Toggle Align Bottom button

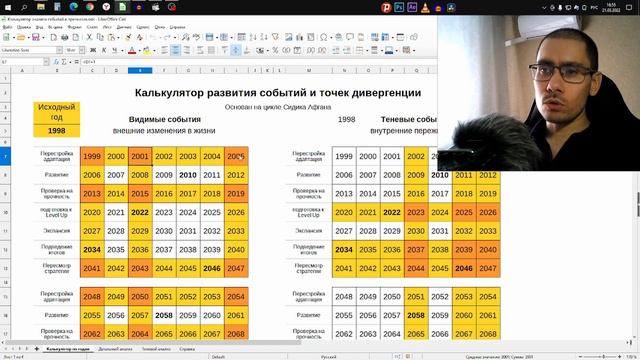click(247, 50)
